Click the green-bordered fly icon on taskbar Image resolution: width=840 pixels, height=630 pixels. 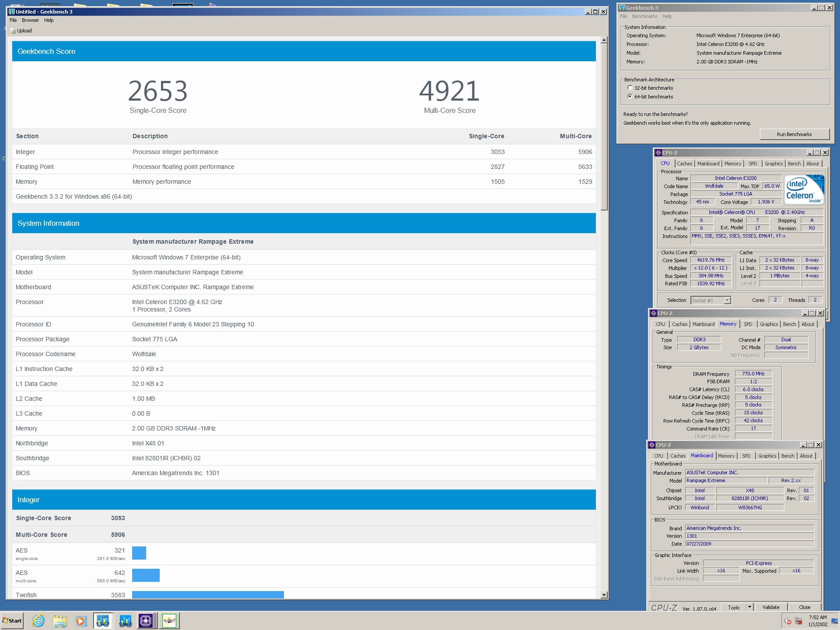point(169,620)
